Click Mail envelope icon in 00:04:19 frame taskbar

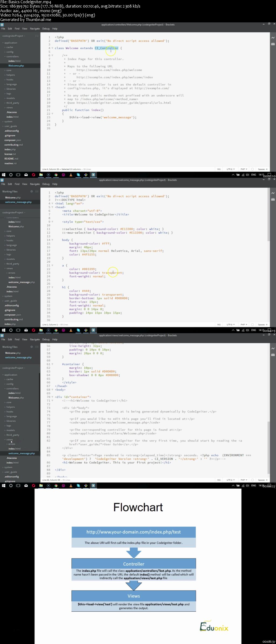point(26,330)
